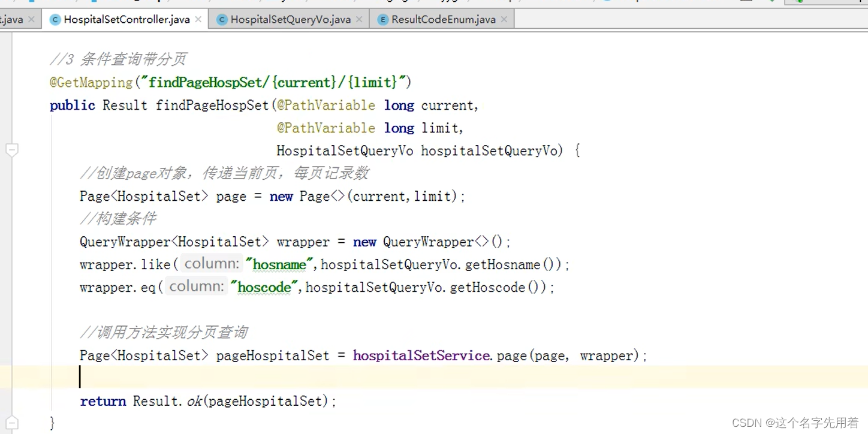Collapse the findPageHospSet method using the gutter fold marker
The image size is (868, 434).
click(12, 150)
